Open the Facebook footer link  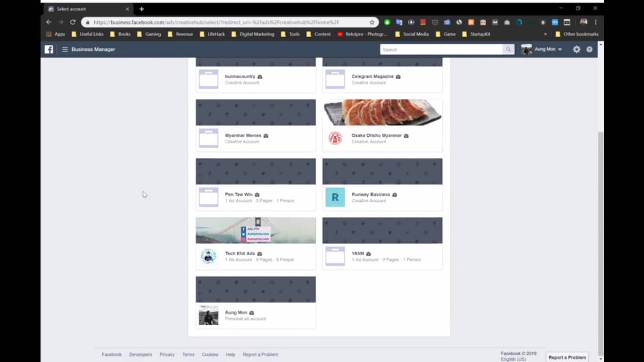pos(112,354)
